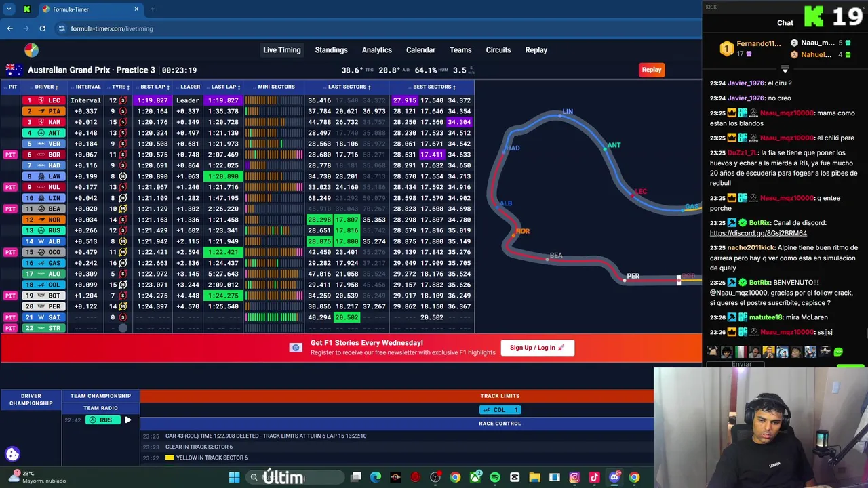868x488 pixels.
Task: Sort by the DRIVER column header
Action: pyautogui.click(x=47, y=87)
